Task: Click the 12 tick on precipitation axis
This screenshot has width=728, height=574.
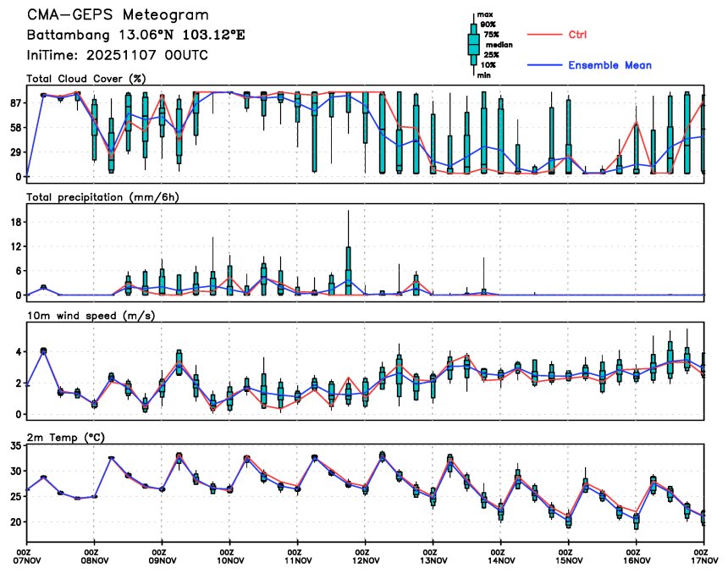Action: (16, 246)
